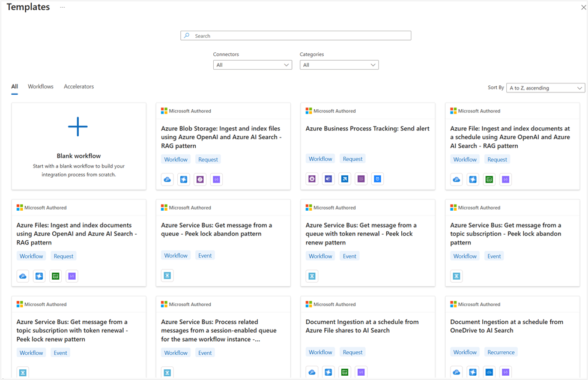Click the blue plus icon for Blank workflow
The image size is (588, 380).
click(x=78, y=127)
